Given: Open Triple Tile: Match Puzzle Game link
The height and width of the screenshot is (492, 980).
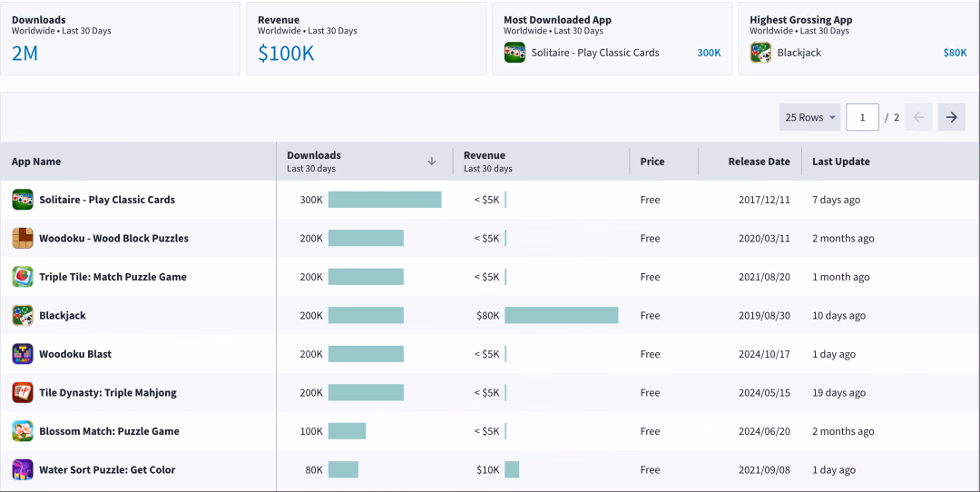Looking at the screenshot, I should pos(113,276).
